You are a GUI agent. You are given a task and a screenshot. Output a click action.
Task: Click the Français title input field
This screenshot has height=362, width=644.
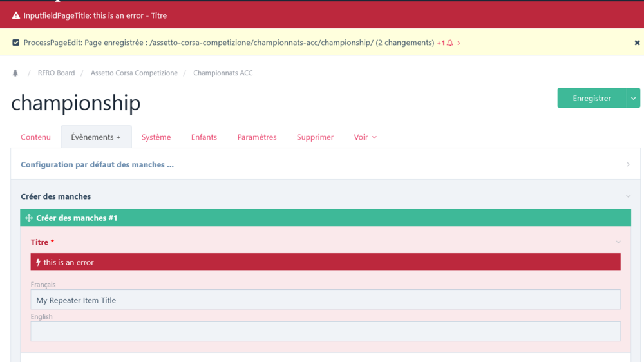325,300
